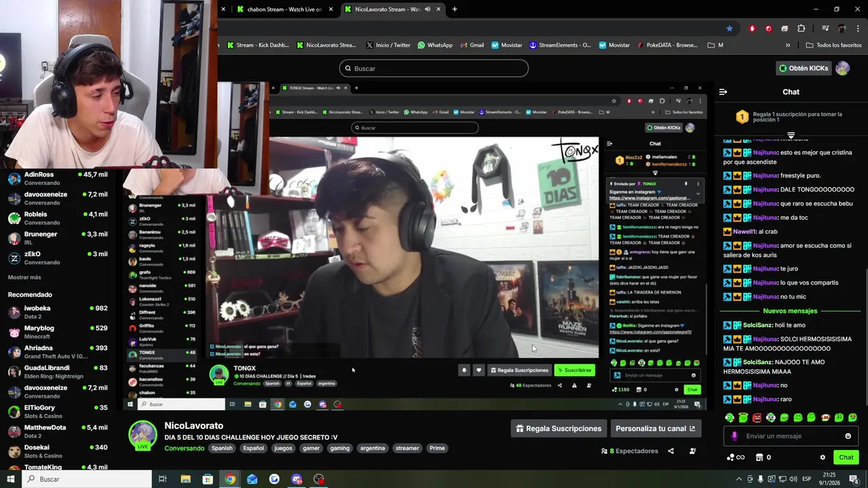Click 'Personaliza tu canal' button
This screenshot has height=488, width=868.
tap(656, 428)
